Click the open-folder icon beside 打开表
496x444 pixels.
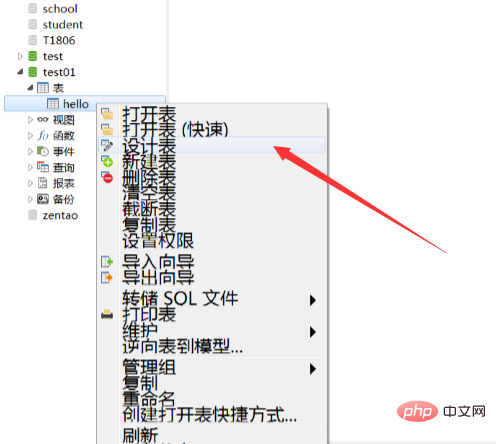point(107,114)
